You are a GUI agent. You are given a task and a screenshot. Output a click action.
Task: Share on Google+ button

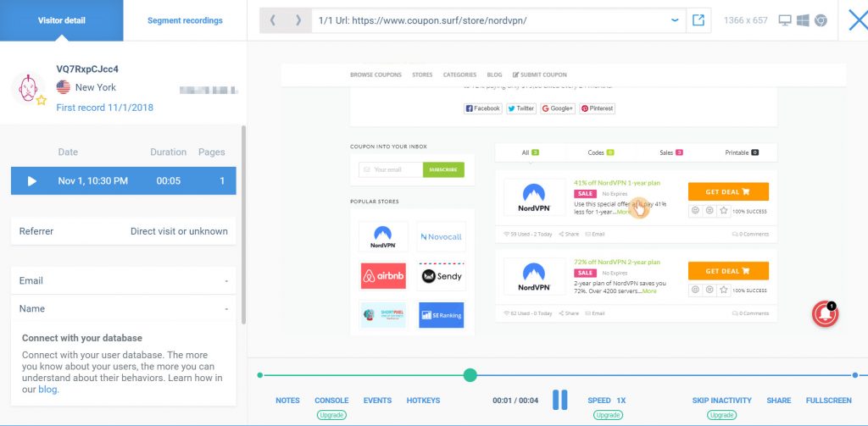tap(558, 108)
